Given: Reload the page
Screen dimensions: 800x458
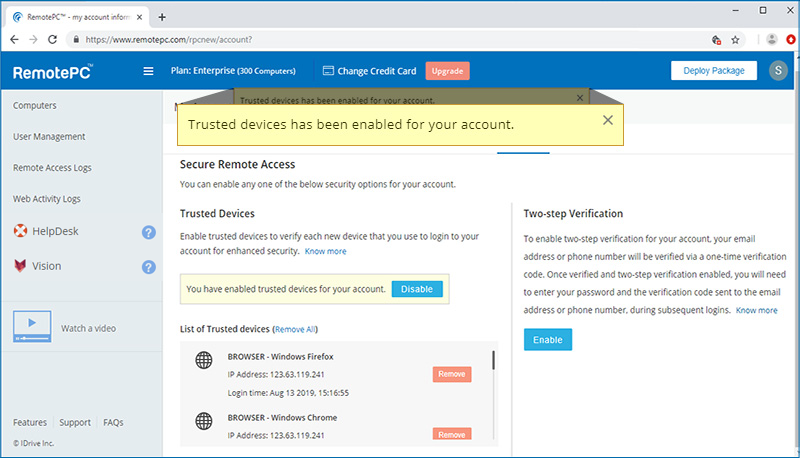Looking at the screenshot, I should click(52, 39).
